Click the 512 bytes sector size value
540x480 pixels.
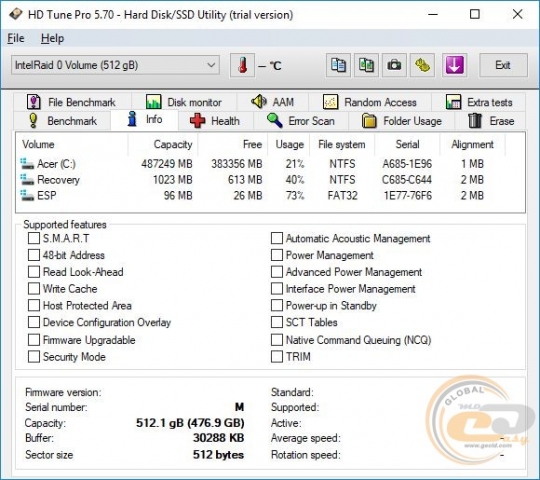tap(218, 455)
